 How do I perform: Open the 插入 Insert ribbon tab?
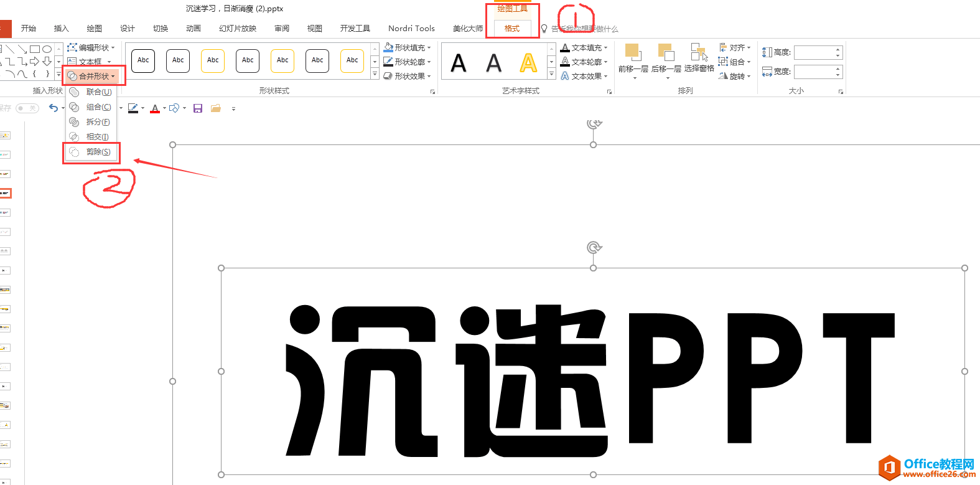[x=61, y=29]
